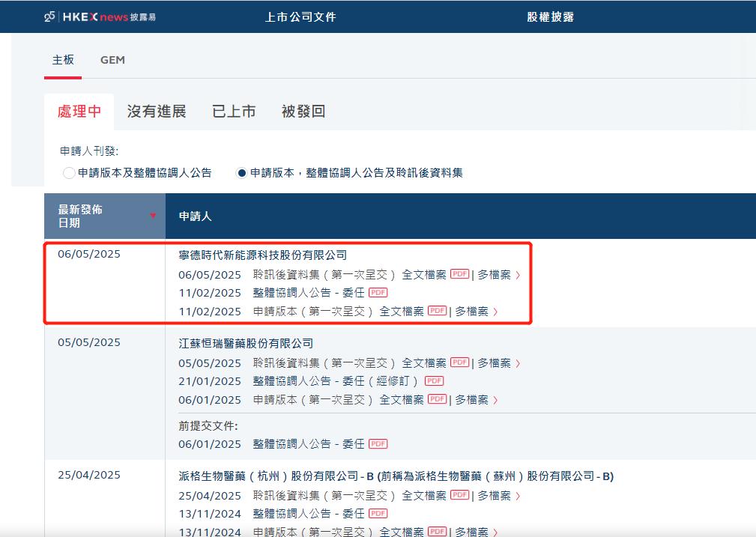
Task: Select 處理中 status tab
Action: click(79, 112)
